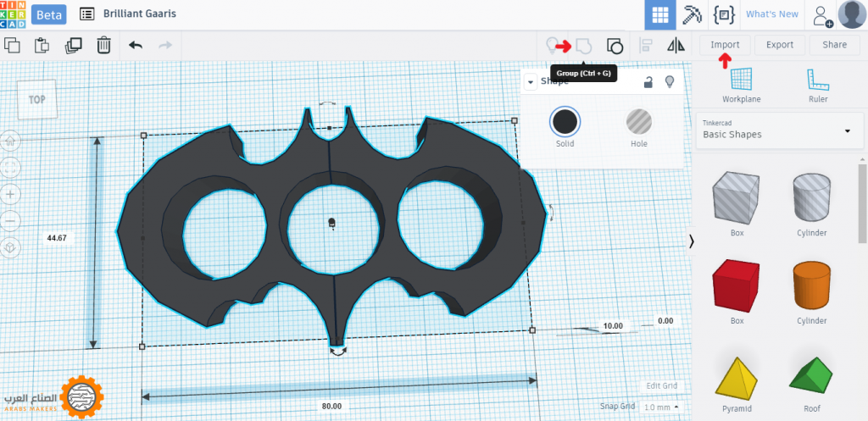Pick the striped hole Box shape

coord(737,197)
